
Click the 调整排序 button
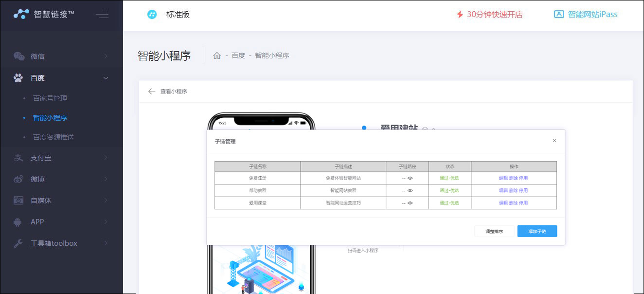pos(494,231)
